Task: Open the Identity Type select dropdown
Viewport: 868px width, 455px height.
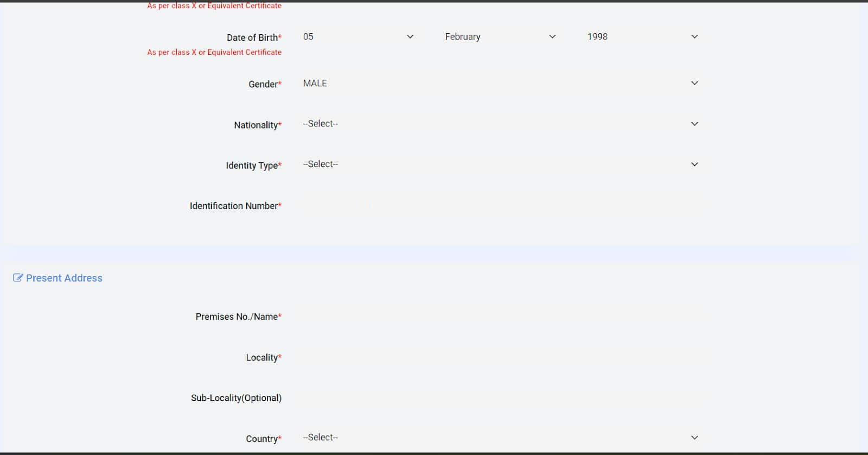Action: click(500, 164)
